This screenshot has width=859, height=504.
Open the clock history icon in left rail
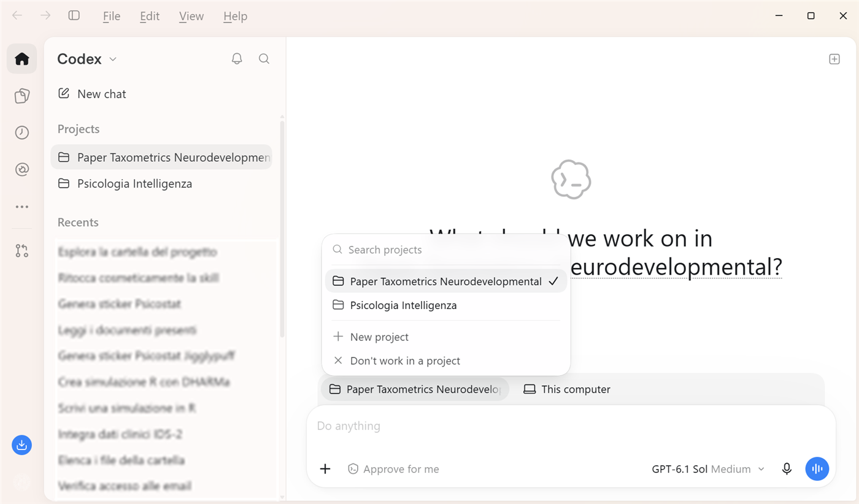pos(22,132)
